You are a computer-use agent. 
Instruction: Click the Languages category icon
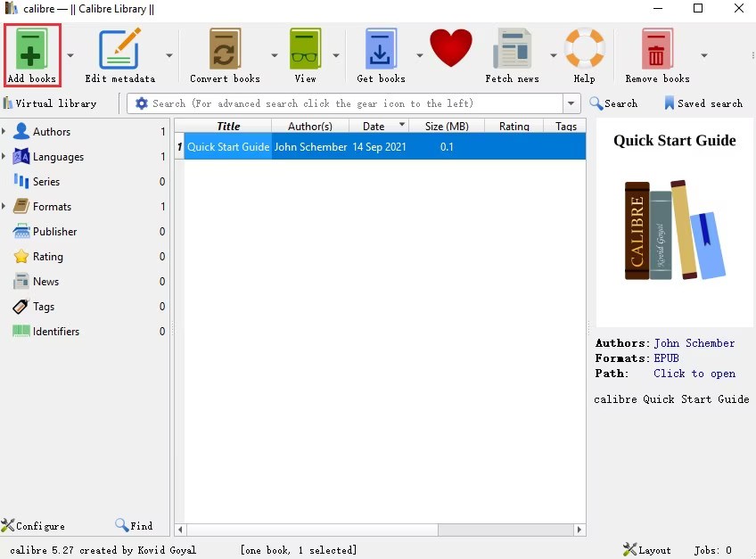[x=21, y=156]
